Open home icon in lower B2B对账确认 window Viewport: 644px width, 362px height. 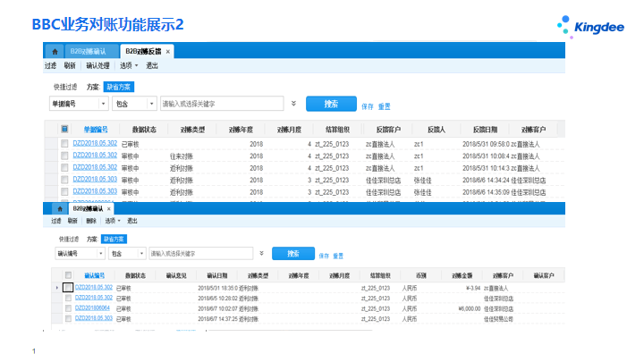[x=60, y=209]
